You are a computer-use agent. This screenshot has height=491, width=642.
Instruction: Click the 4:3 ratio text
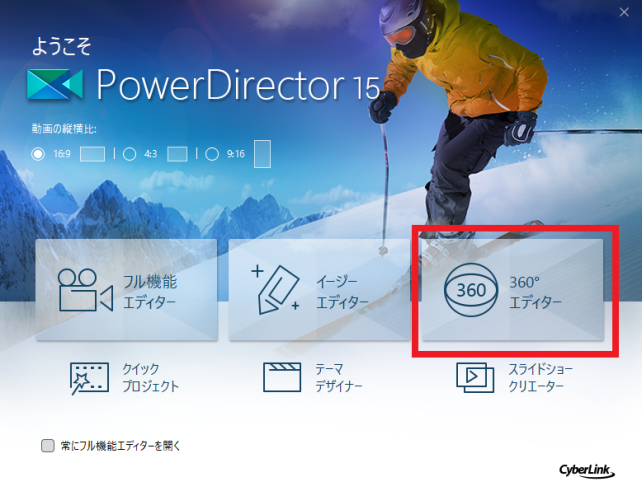[151, 154]
